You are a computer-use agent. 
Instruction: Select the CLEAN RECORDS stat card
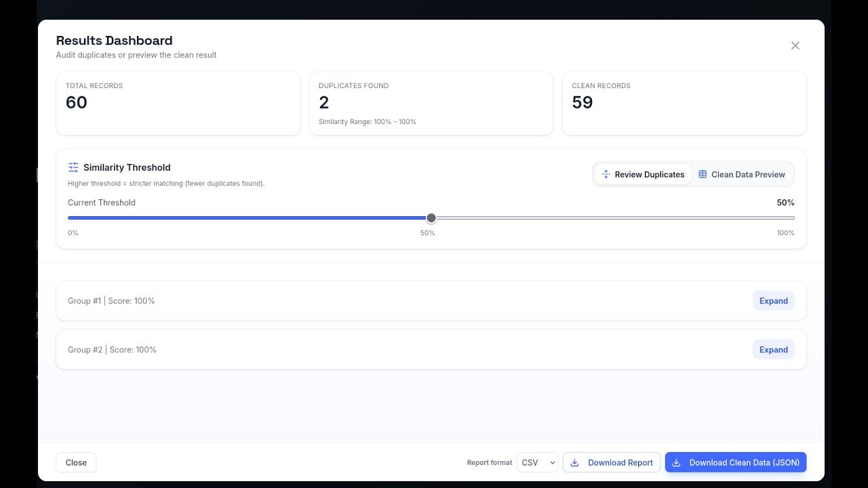click(684, 103)
